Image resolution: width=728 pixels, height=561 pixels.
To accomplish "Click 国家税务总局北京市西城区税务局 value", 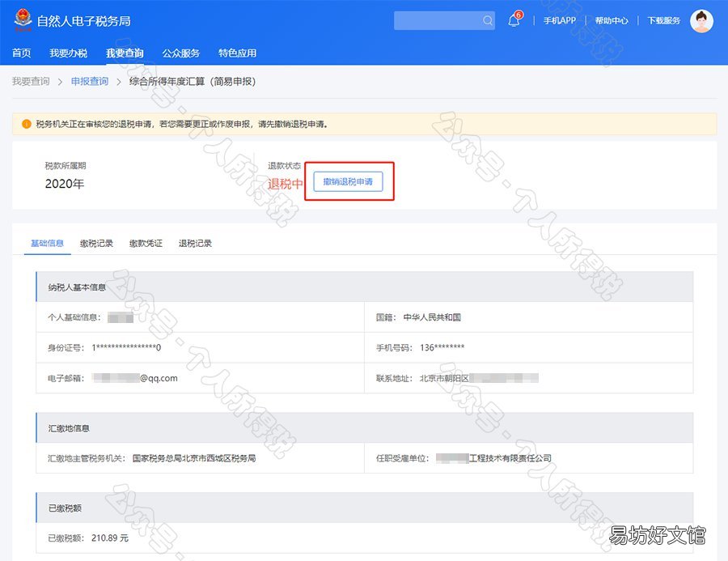I will [x=194, y=458].
